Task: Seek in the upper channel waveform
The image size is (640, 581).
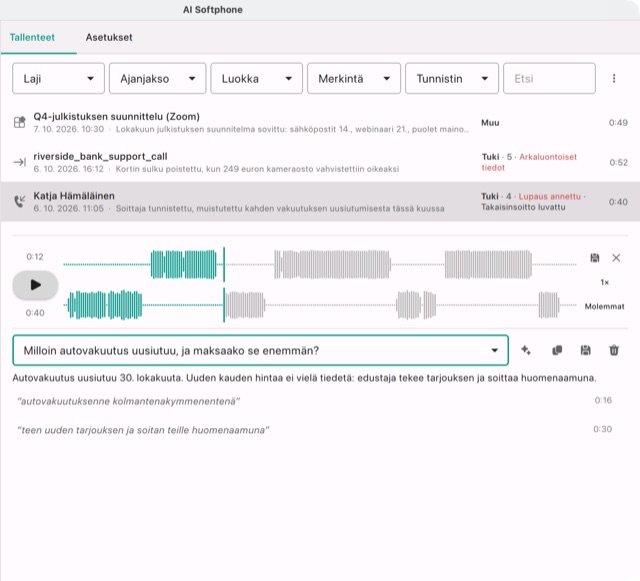Action: (320, 265)
